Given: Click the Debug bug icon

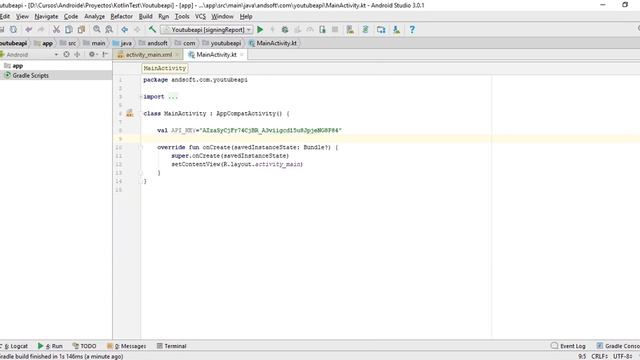Looking at the screenshot, I should coord(285,29).
